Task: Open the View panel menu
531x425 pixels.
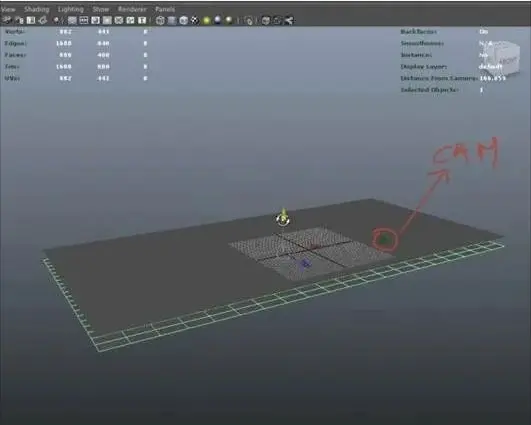Action: [8, 9]
